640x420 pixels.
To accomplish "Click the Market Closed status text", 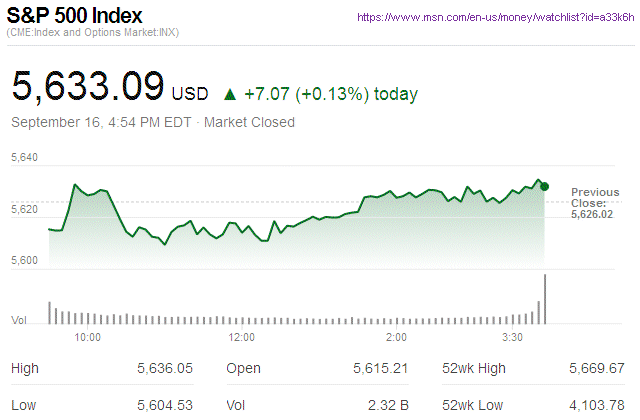I will tap(249, 123).
